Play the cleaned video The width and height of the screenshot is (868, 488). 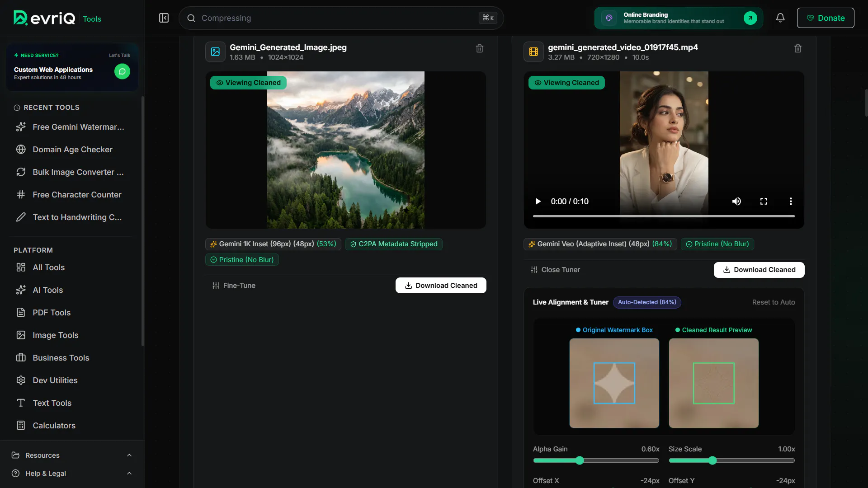[538, 202]
